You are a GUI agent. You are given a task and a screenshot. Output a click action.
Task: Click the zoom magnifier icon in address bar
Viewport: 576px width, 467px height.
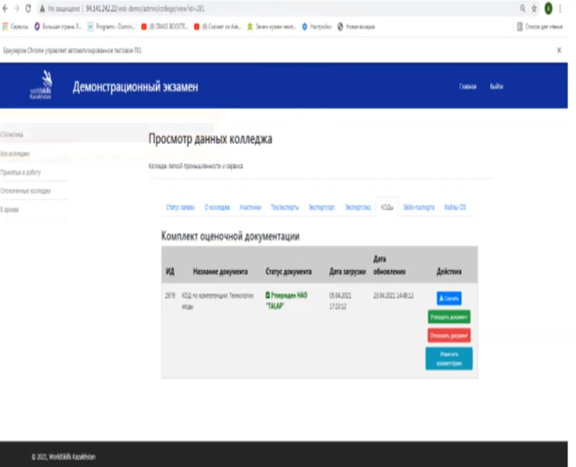[522, 8]
